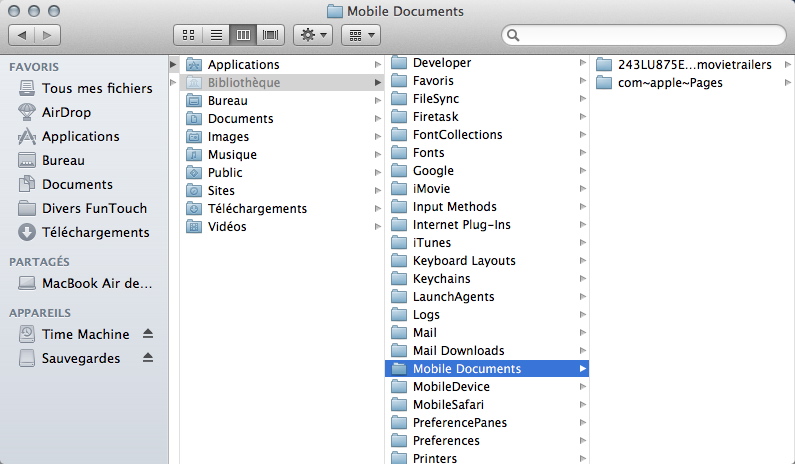Open the com~apple~Pages folder
Image resolution: width=795 pixels, height=464 pixels.
(692, 83)
